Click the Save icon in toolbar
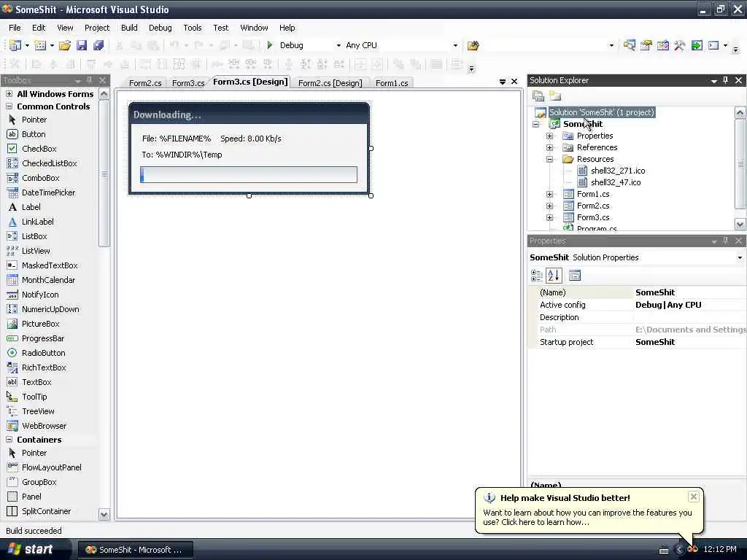The width and height of the screenshot is (747, 560). (x=82, y=45)
